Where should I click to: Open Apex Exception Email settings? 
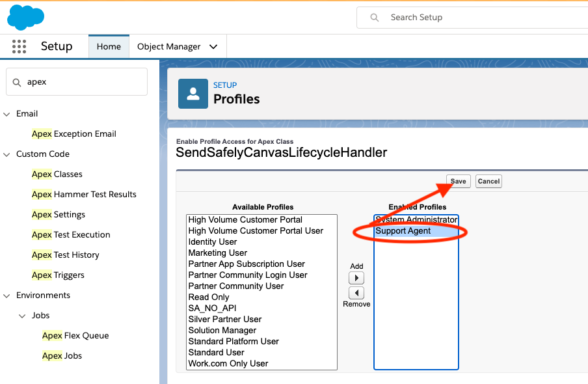point(74,134)
